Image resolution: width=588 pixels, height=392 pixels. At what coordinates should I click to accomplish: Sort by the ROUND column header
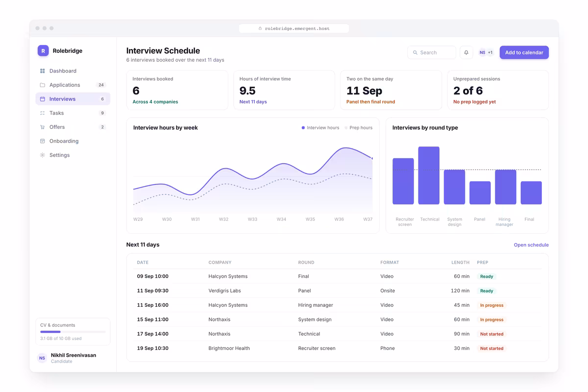click(306, 263)
